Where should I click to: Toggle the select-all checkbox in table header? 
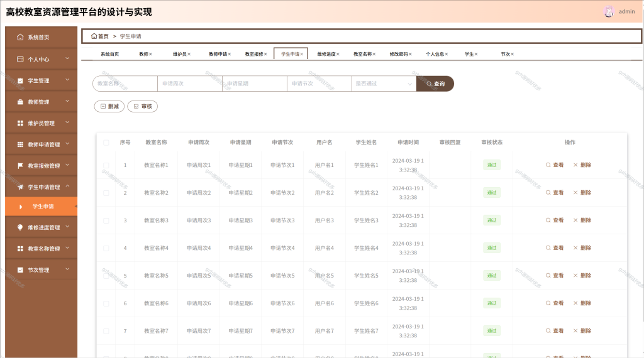(x=106, y=143)
